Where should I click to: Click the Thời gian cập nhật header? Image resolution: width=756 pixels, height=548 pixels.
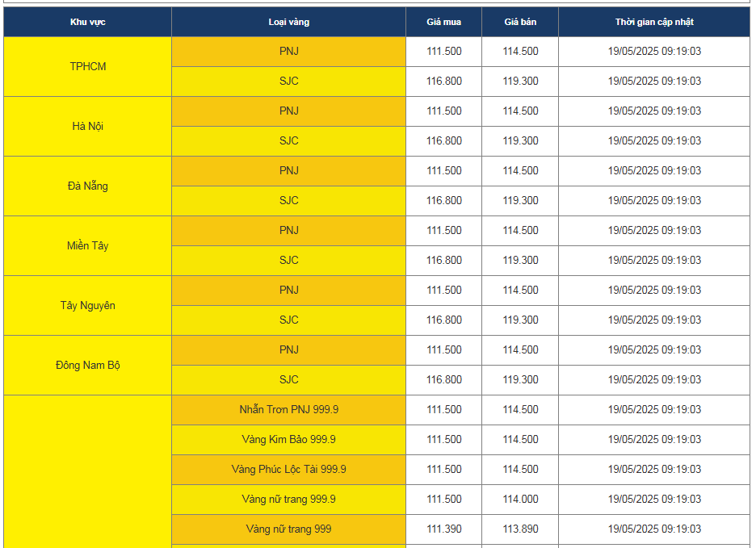(654, 22)
